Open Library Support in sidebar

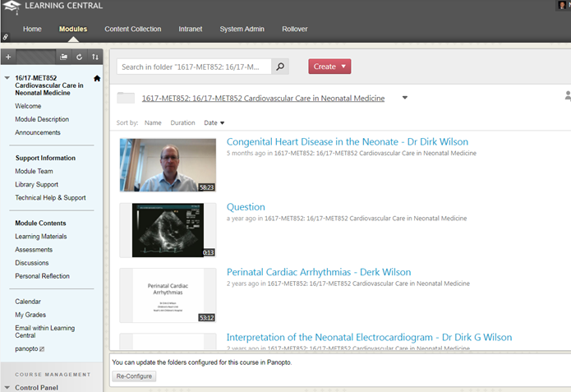pyautogui.click(x=36, y=184)
